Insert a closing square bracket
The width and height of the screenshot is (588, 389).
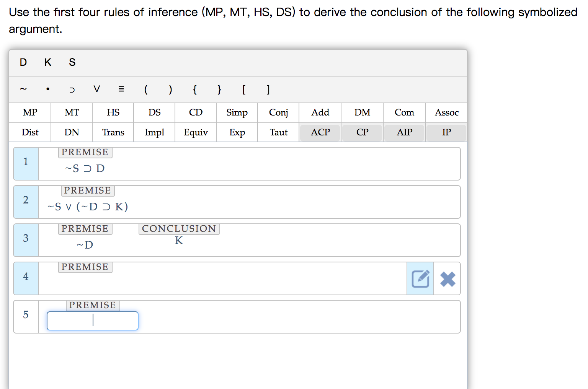click(x=268, y=90)
